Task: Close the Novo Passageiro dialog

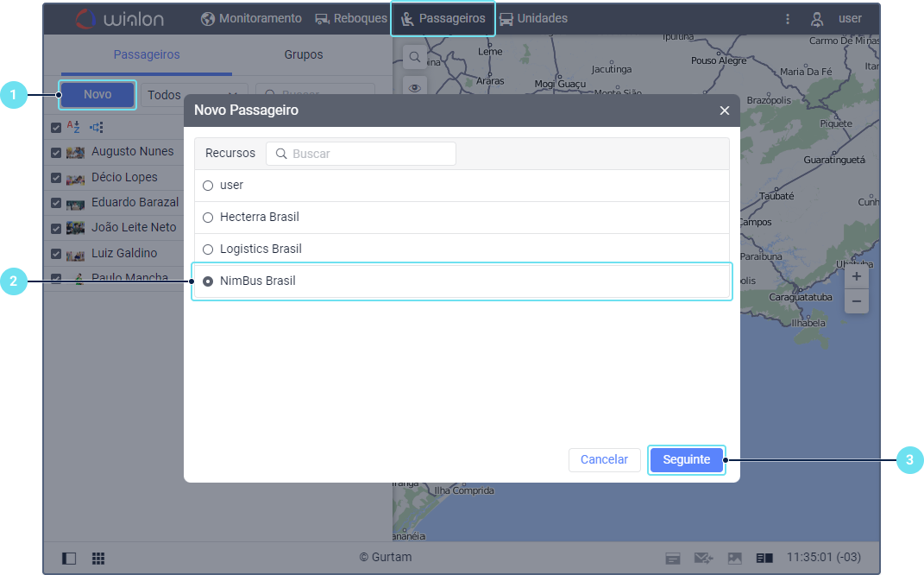Action: [x=724, y=111]
